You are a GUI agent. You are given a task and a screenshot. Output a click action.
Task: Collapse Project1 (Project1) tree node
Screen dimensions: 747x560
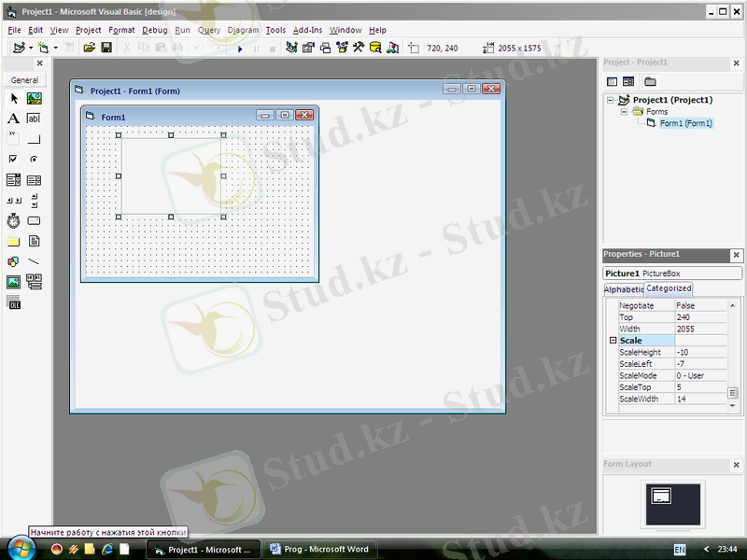point(610,100)
